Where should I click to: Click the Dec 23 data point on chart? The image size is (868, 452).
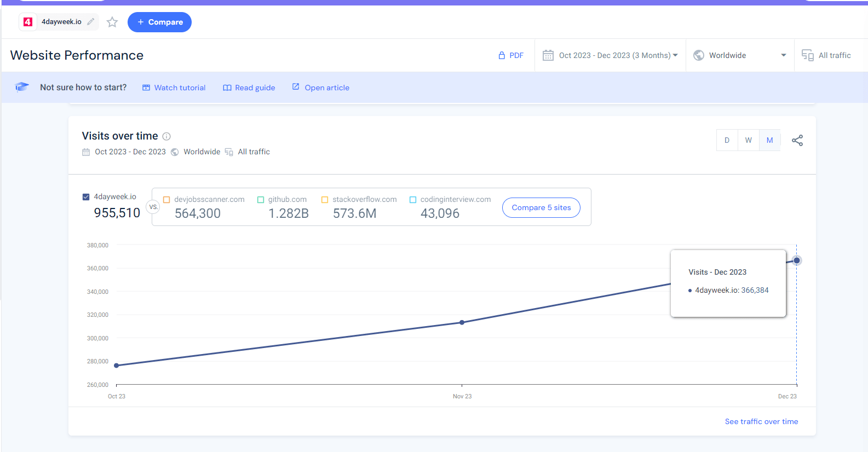point(797,260)
